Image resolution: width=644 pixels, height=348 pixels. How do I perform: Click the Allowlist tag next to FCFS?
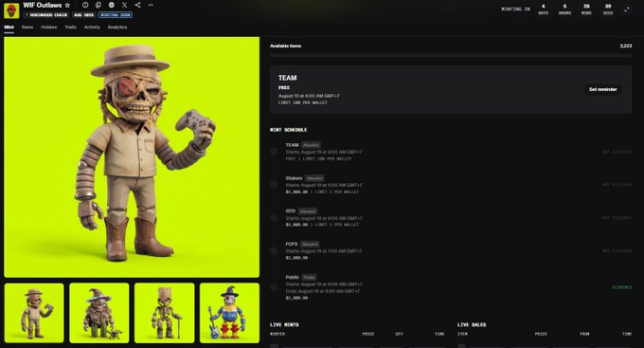[310, 244]
